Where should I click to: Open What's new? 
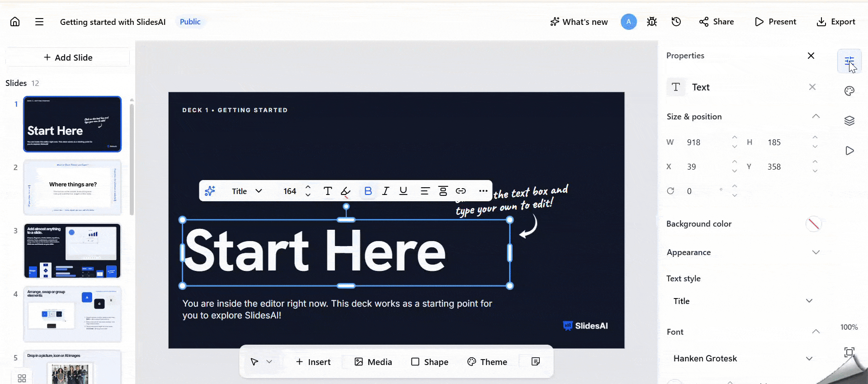(579, 22)
